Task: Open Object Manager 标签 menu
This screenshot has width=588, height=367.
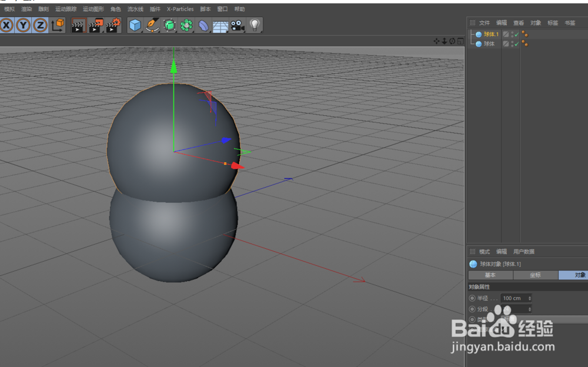Action: (553, 23)
